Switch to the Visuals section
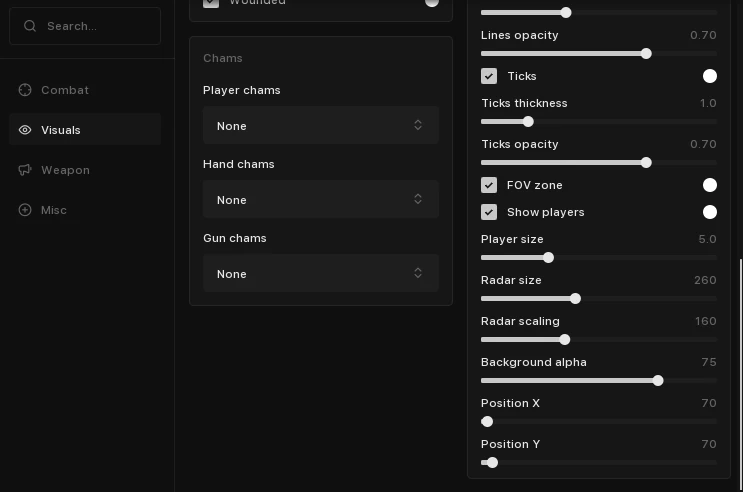Screen dimensions: 743x492 (85, 129)
